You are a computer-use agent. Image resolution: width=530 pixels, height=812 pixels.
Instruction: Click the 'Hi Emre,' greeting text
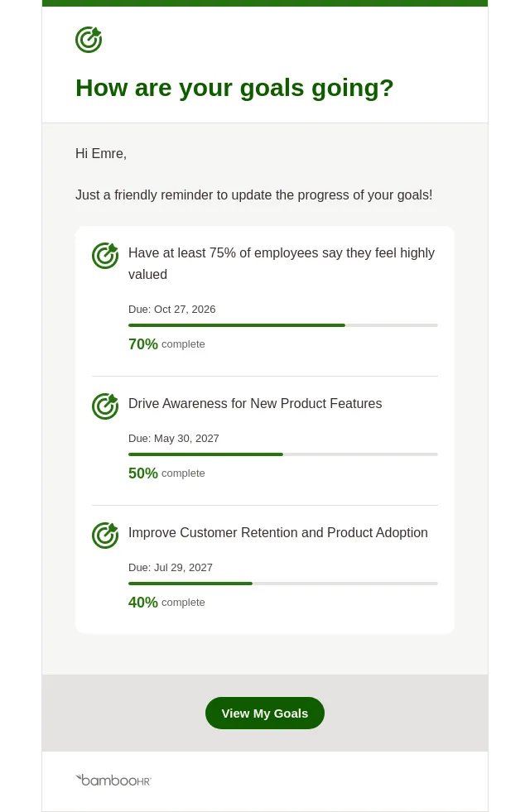pyautogui.click(x=101, y=154)
